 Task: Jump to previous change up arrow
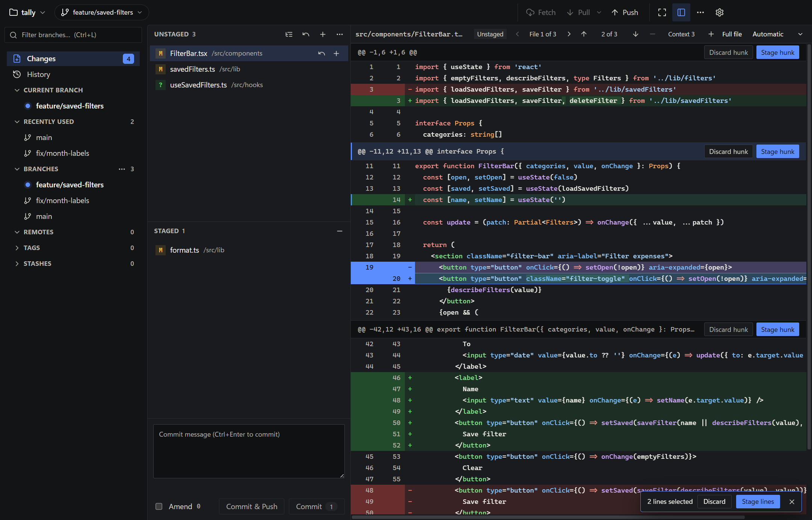[x=584, y=34]
